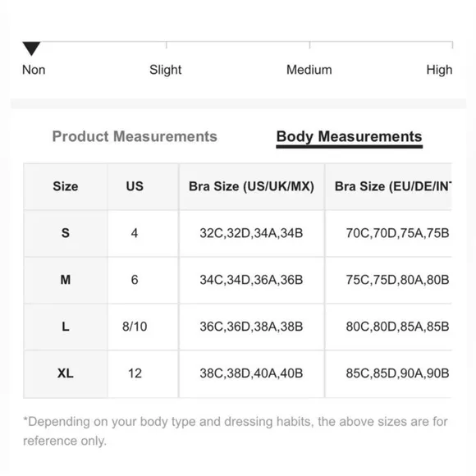
Task: Click the 85C,85D,90A,90B cell
Action: pos(397,373)
